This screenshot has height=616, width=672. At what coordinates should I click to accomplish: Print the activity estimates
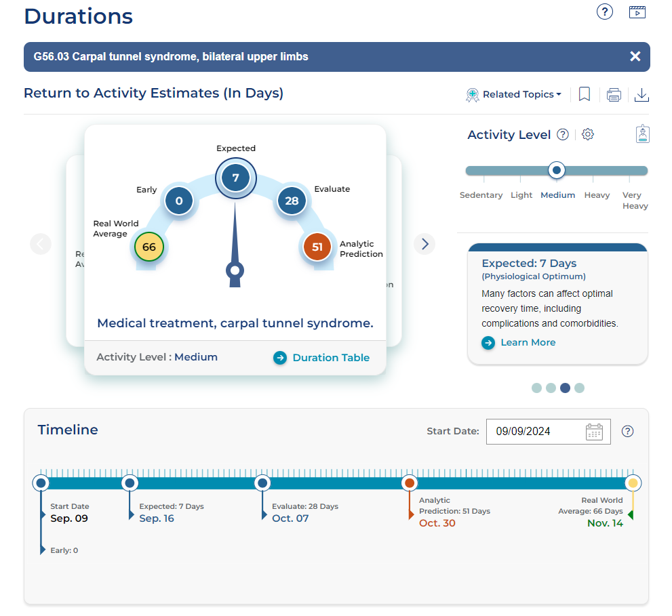(x=614, y=94)
